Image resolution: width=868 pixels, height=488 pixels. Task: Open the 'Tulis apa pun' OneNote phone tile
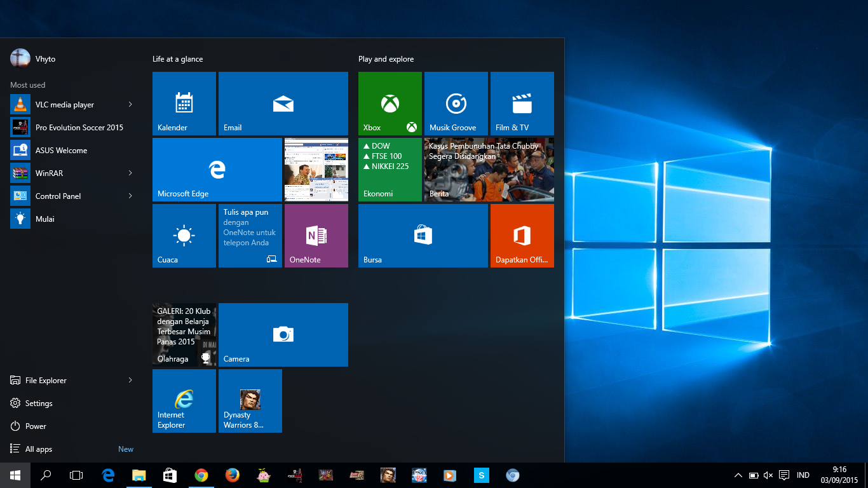click(250, 236)
